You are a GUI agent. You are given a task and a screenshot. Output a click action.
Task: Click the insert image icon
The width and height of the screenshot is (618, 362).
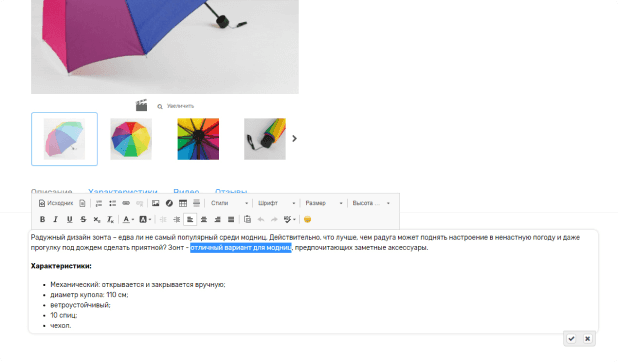[156, 203]
